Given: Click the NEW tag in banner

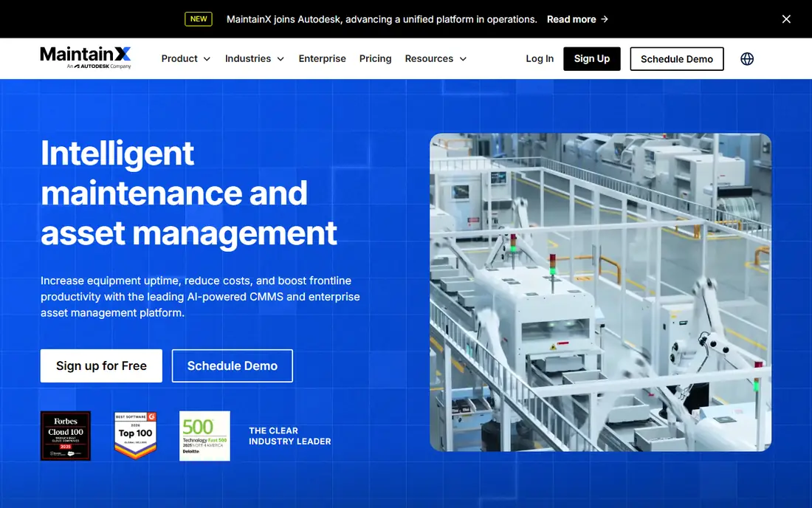Looking at the screenshot, I should (199, 19).
